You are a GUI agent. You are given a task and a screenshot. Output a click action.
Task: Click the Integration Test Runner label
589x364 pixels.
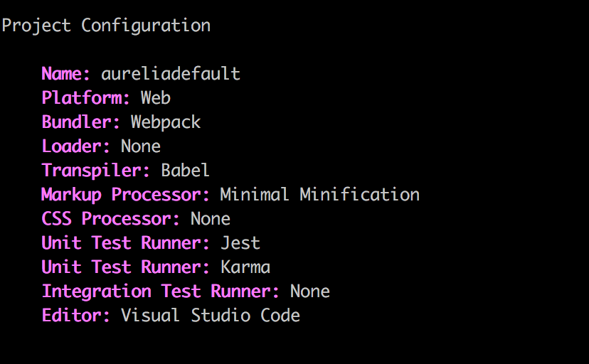coord(161,291)
